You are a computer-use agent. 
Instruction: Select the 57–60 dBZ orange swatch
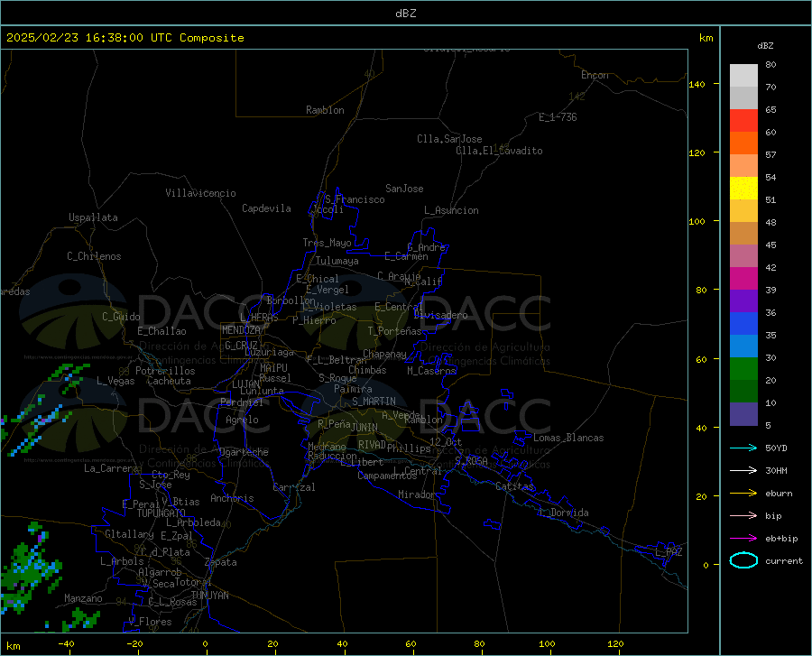tap(743, 143)
